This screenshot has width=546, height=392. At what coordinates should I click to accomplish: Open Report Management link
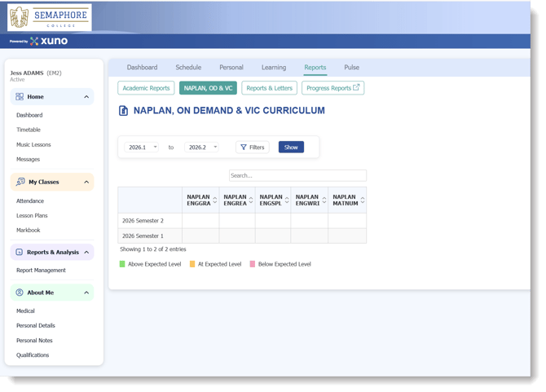click(x=41, y=270)
